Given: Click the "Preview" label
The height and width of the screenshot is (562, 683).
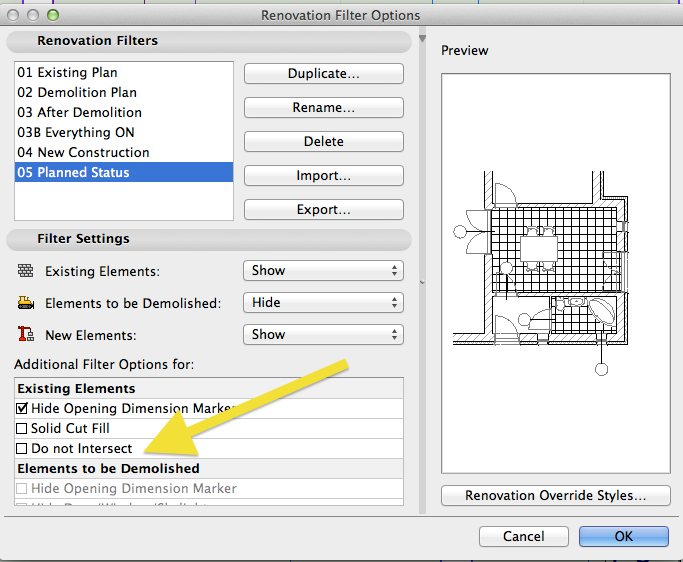Looking at the screenshot, I should click(465, 51).
